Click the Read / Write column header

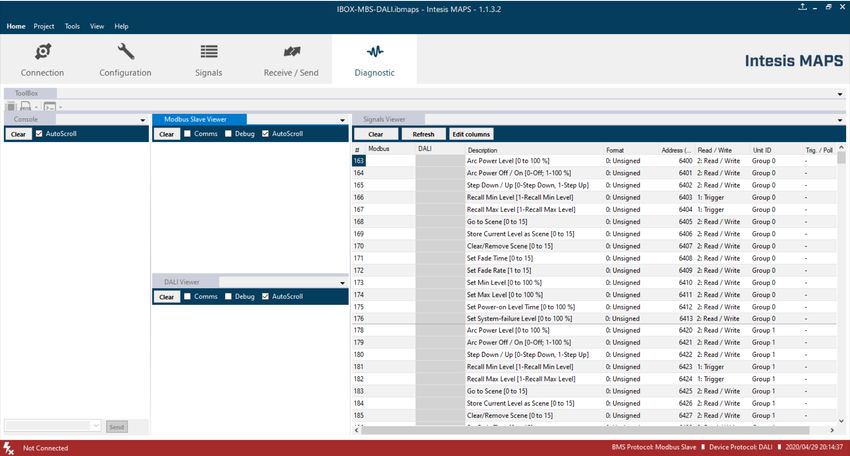pos(723,150)
